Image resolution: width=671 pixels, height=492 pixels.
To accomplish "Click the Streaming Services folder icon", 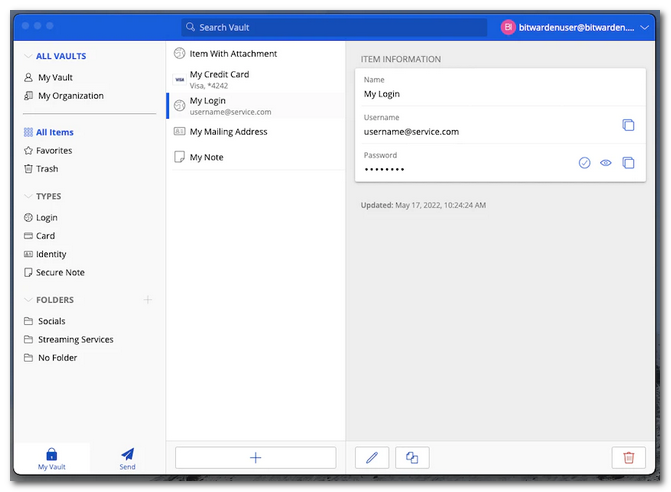I will coord(28,339).
